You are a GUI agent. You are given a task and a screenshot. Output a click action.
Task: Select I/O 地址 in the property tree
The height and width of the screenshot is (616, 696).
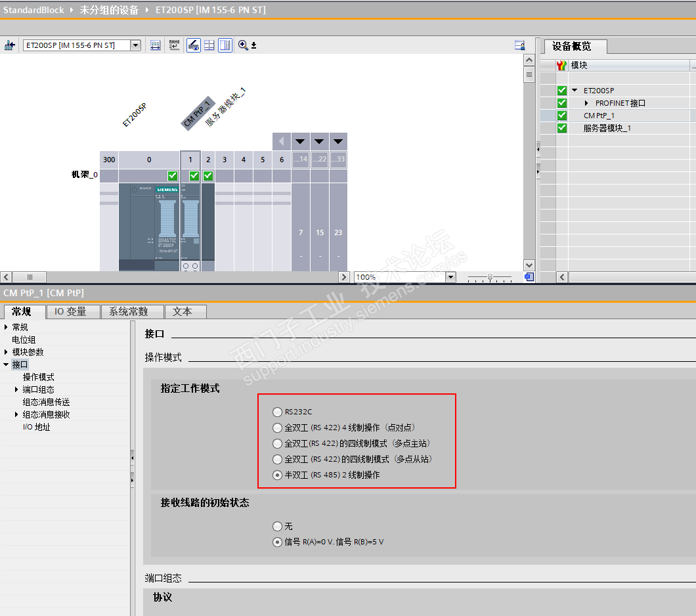[x=36, y=426]
